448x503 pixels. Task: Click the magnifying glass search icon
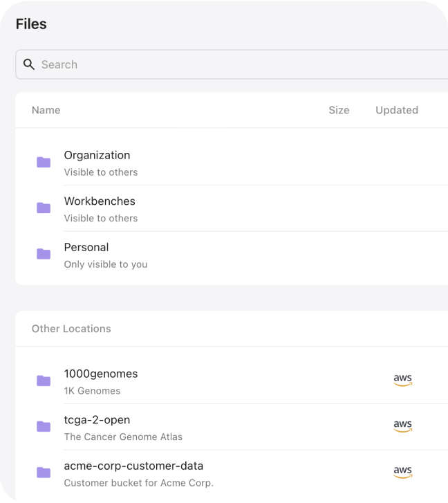pos(29,64)
